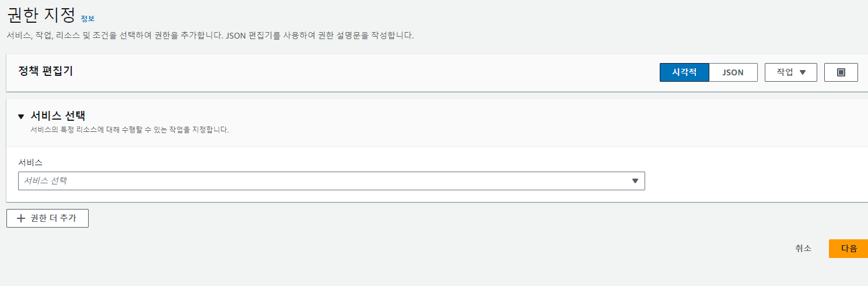Click the 권한 더 추가 button
Image resolution: width=868 pixels, height=286 pixels.
47,218
